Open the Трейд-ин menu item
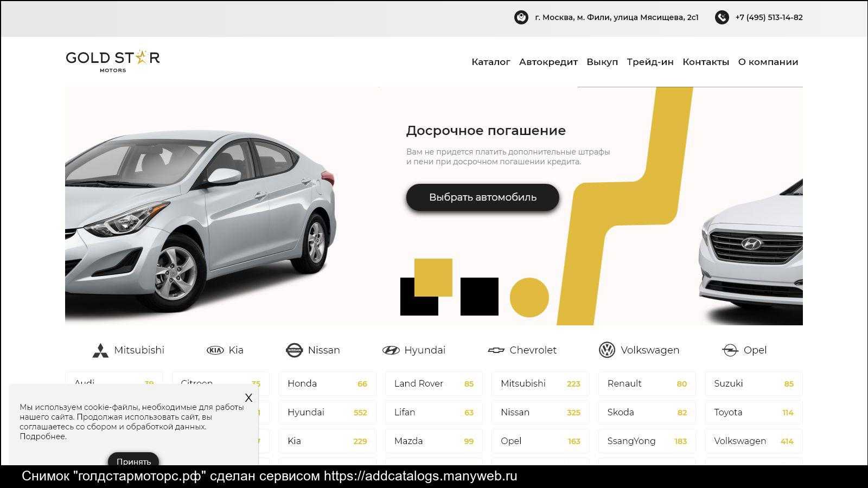Viewport: 868px width, 488px height. pyautogui.click(x=650, y=62)
